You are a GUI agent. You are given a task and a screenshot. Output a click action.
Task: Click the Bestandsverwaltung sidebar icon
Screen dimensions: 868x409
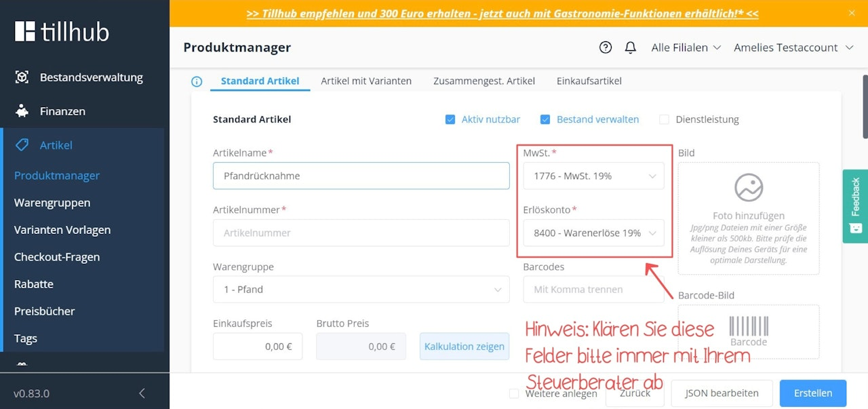tap(22, 77)
